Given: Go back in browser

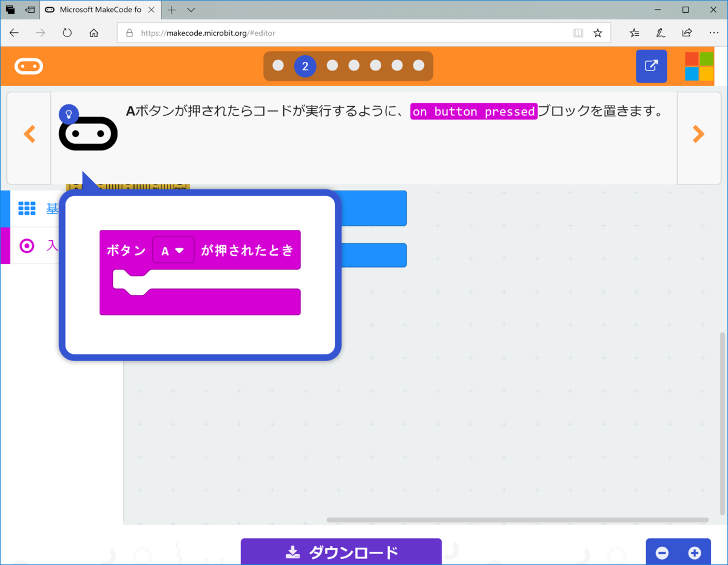Looking at the screenshot, I should pyautogui.click(x=14, y=33).
